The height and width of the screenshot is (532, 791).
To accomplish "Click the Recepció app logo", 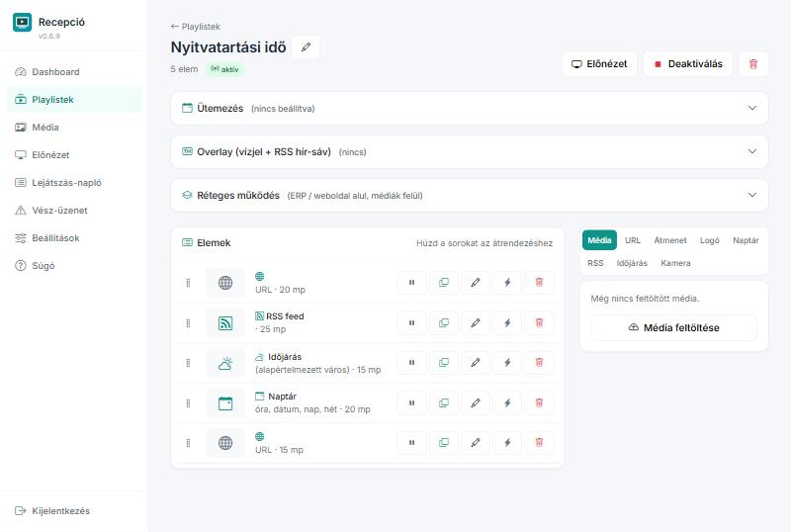I will click(22, 22).
